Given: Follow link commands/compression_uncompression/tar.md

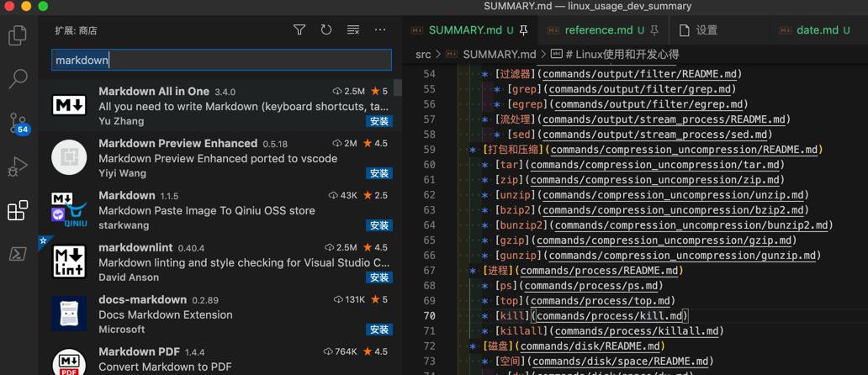Looking at the screenshot, I should 654,164.
